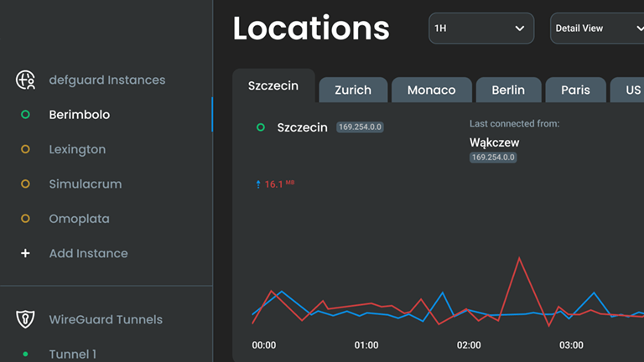This screenshot has width=644, height=362.
Task: Switch to the Zurich location tab
Action: click(353, 90)
